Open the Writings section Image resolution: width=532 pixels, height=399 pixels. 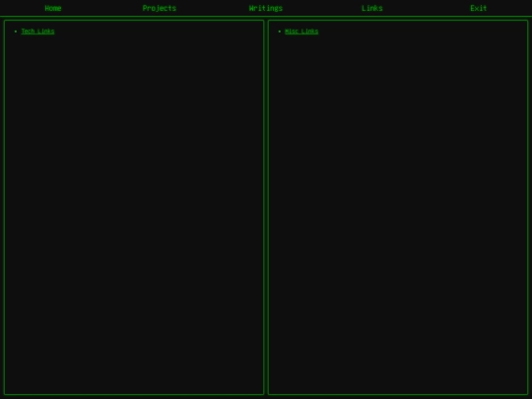tap(266, 8)
